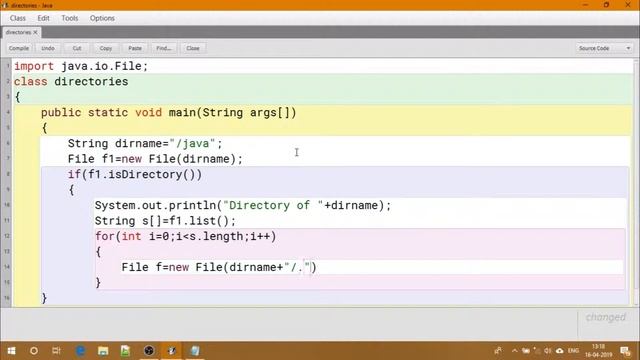
Task: Open the Options menu
Action: [102, 18]
